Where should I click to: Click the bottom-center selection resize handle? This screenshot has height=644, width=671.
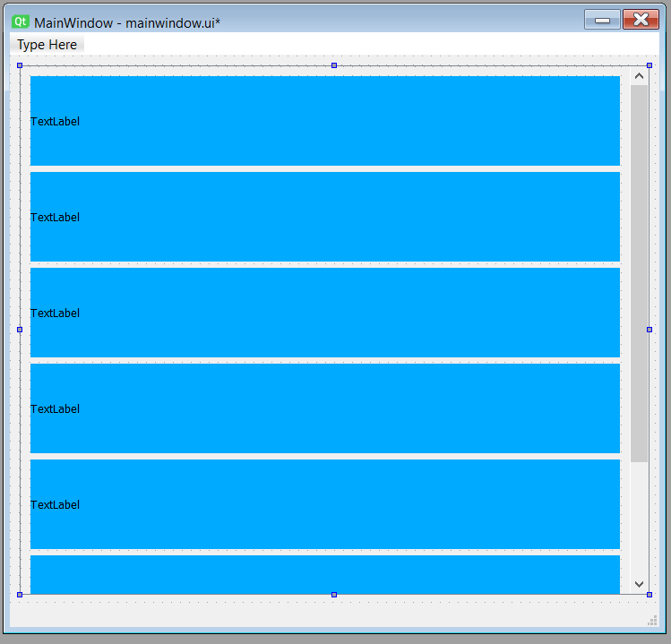[x=334, y=595]
